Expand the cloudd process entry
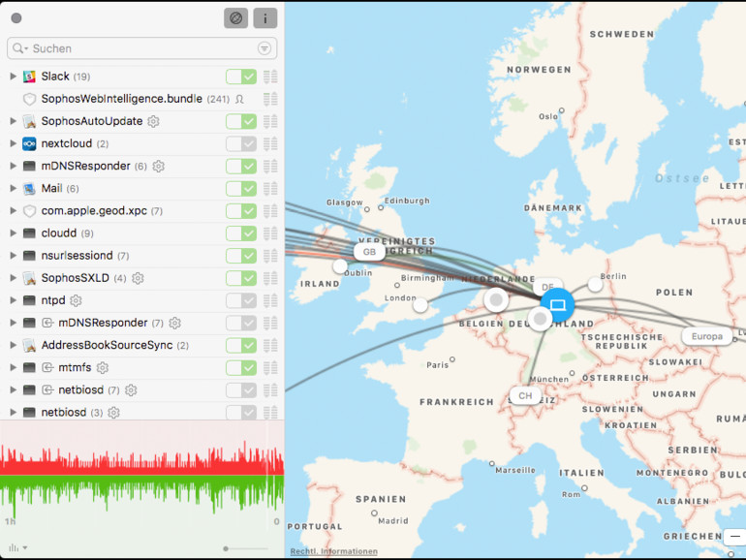The width and height of the screenshot is (746, 560). [14, 233]
